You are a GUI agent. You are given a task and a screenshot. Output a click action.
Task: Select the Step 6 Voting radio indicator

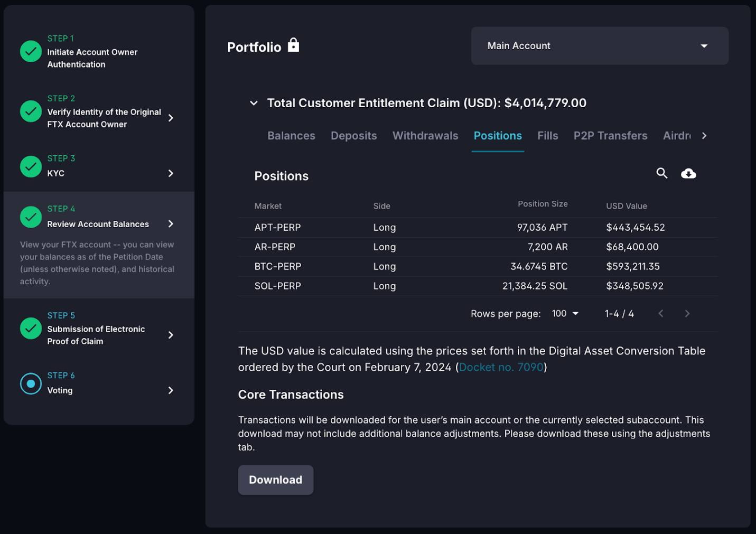pos(31,384)
